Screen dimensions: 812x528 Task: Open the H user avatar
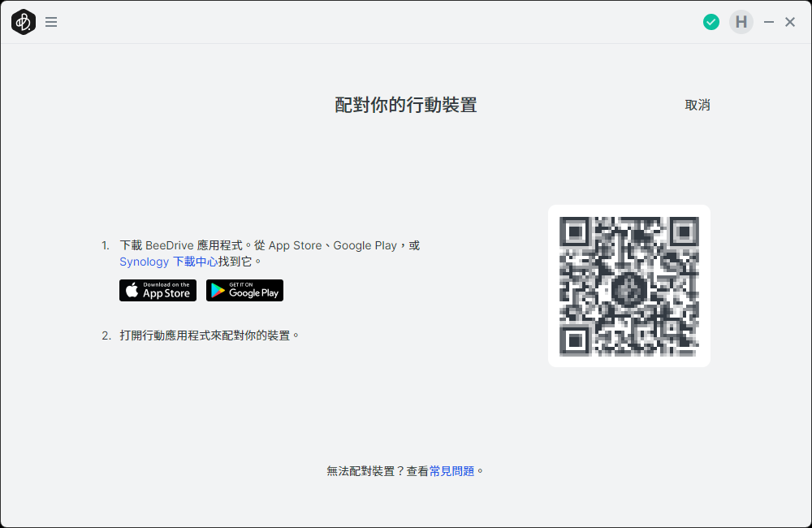pyautogui.click(x=741, y=23)
